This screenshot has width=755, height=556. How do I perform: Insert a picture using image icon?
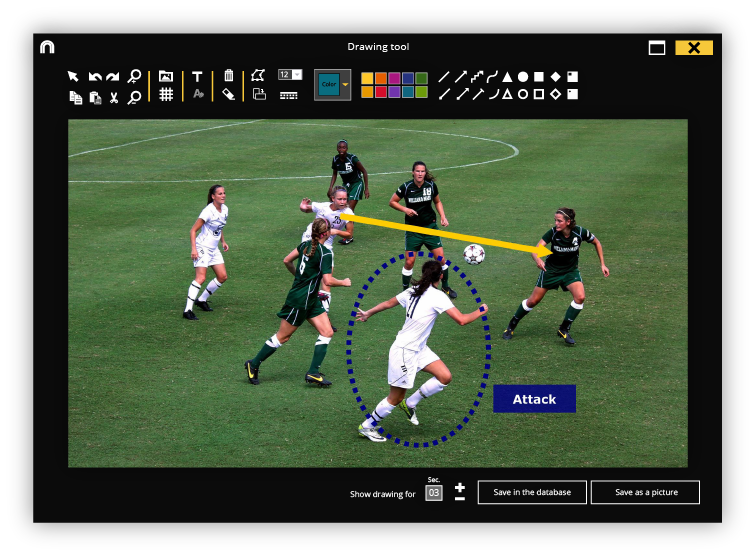[166, 77]
